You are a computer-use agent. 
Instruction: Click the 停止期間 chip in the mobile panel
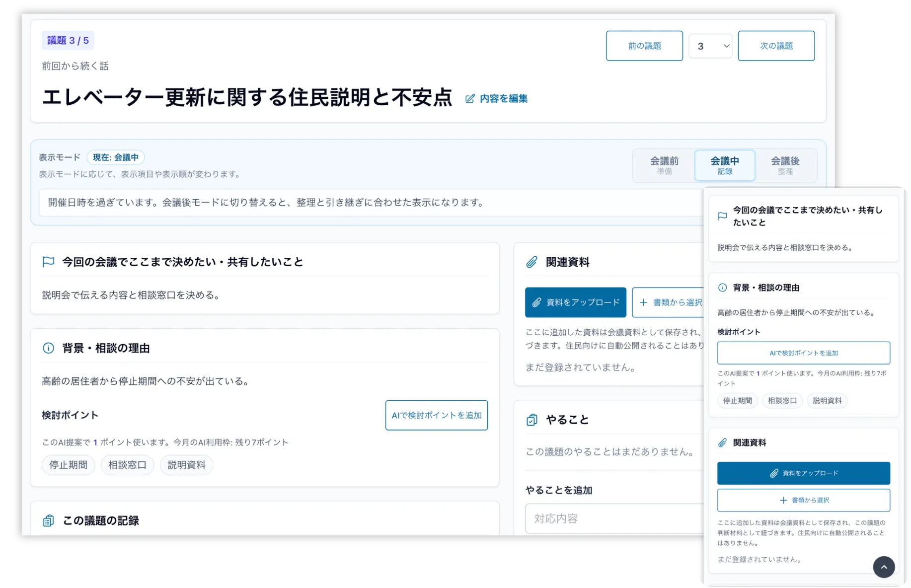(x=737, y=401)
